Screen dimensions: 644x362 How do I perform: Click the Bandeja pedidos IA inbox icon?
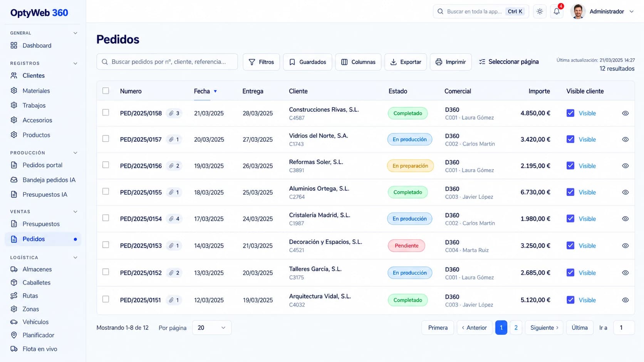(14, 180)
